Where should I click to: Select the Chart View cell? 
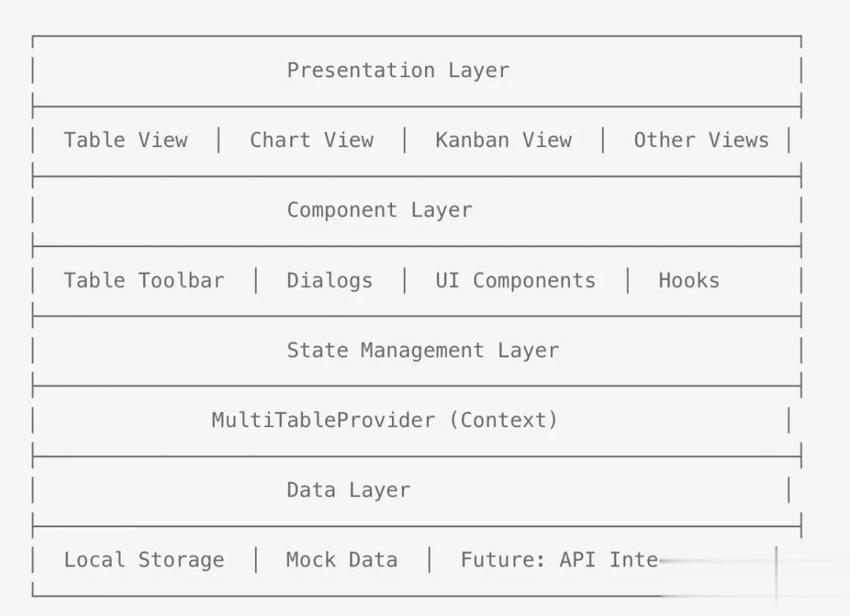tap(312, 140)
